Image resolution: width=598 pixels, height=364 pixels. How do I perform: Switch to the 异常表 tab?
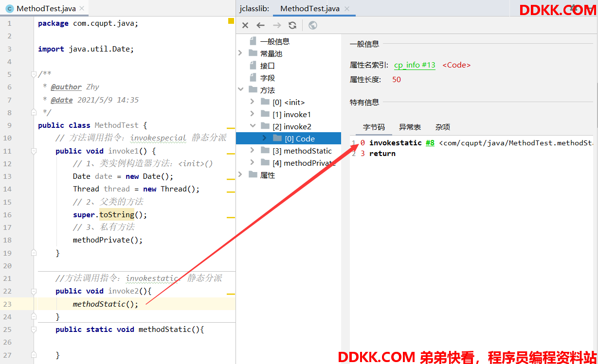410,127
